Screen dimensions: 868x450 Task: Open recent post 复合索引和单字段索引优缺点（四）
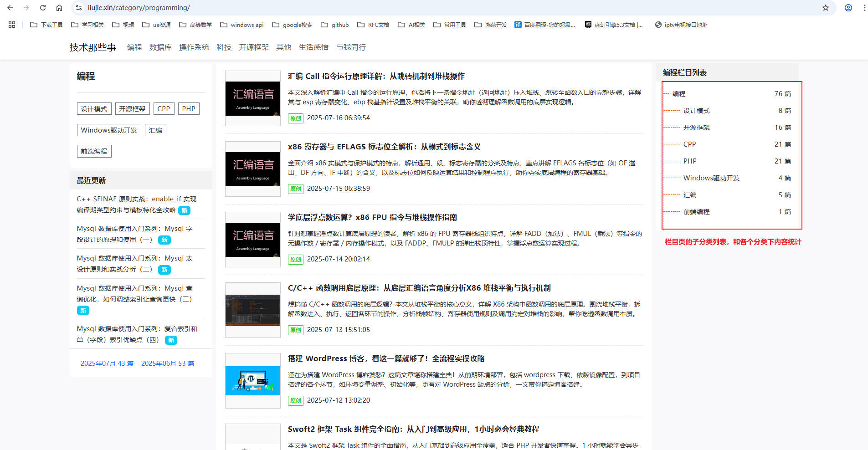(x=137, y=334)
